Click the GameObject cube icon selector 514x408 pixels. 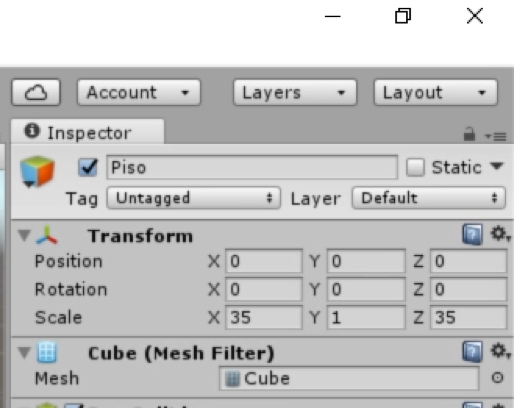click(x=37, y=172)
